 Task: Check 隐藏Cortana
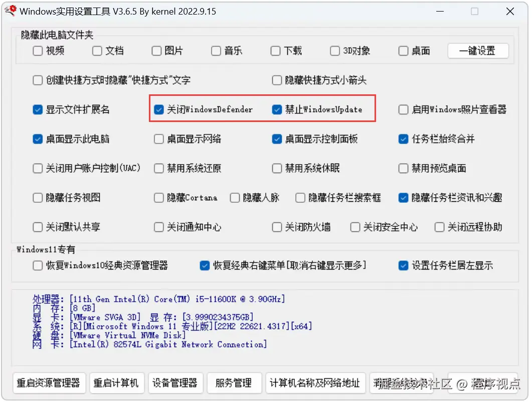(x=159, y=198)
